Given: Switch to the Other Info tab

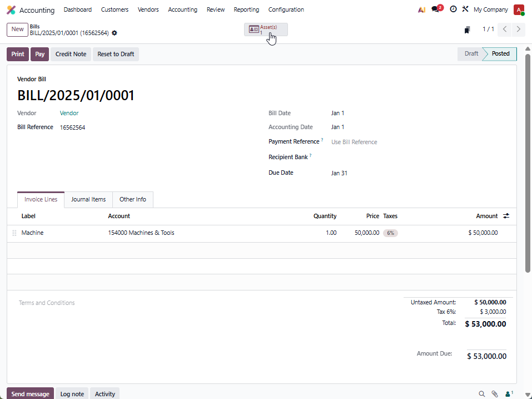Looking at the screenshot, I should (133, 199).
